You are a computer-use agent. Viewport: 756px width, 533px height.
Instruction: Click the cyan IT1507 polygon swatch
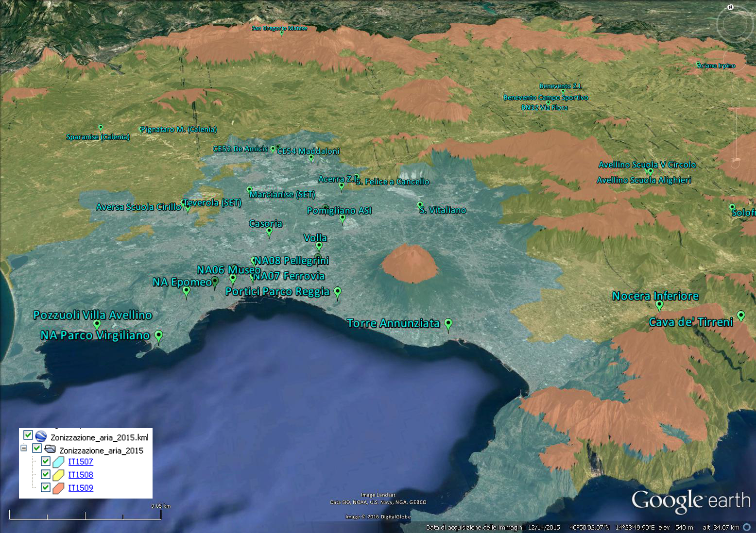59,462
